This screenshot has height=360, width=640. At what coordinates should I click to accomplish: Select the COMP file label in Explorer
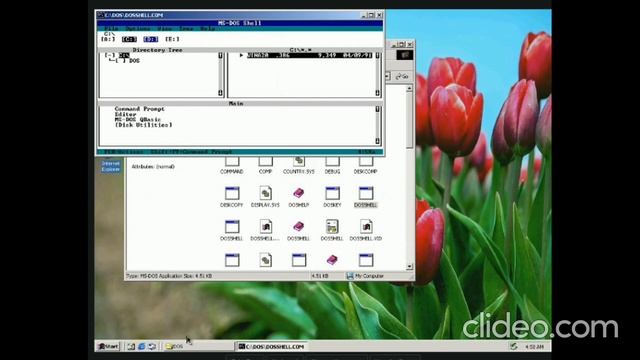click(x=265, y=172)
